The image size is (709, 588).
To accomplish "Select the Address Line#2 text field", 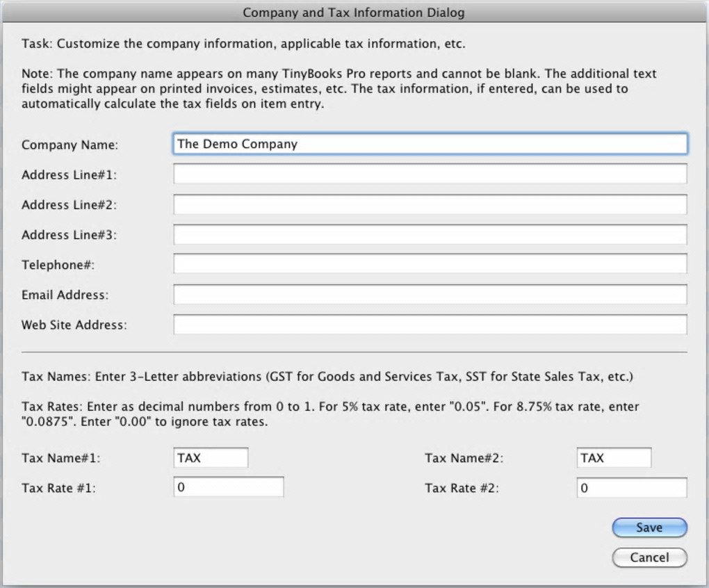I will [x=430, y=204].
